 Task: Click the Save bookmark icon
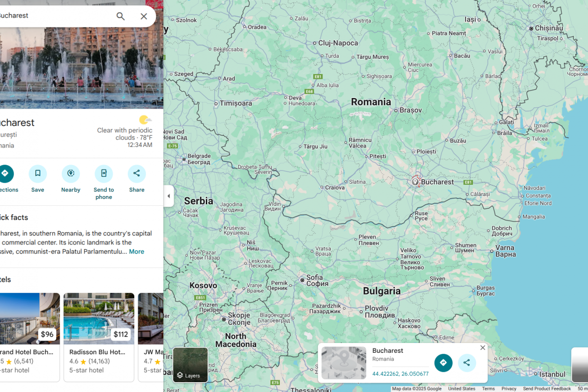pos(38,173)
